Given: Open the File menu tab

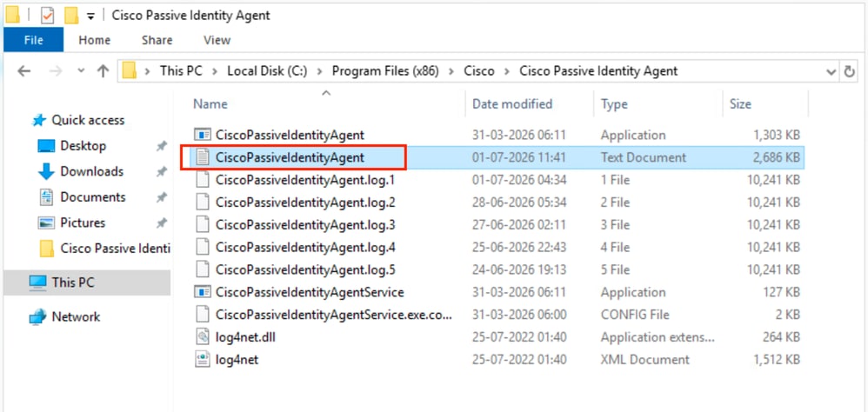Looking at the screenshot, I should (33, 40).
